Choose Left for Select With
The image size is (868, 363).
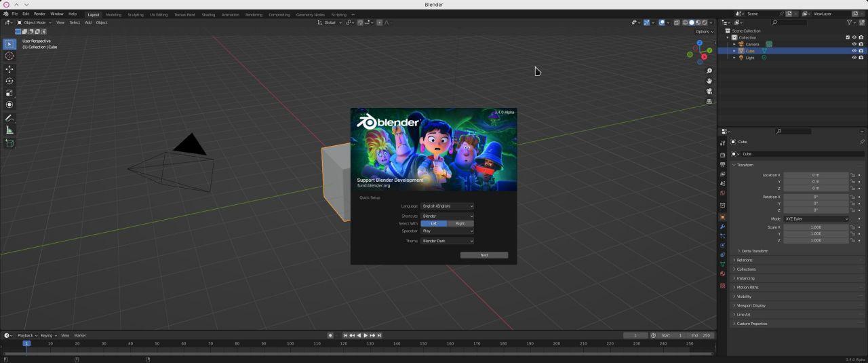[x=434, y=223]
